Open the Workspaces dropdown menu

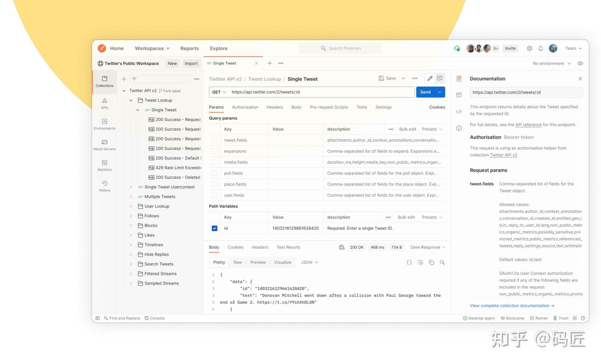[152, 48]
